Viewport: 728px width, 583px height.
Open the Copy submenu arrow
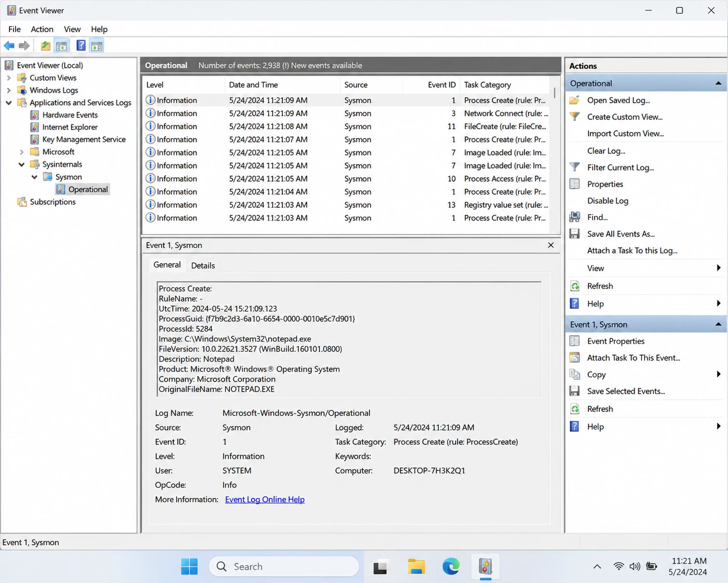pos(719,374)
